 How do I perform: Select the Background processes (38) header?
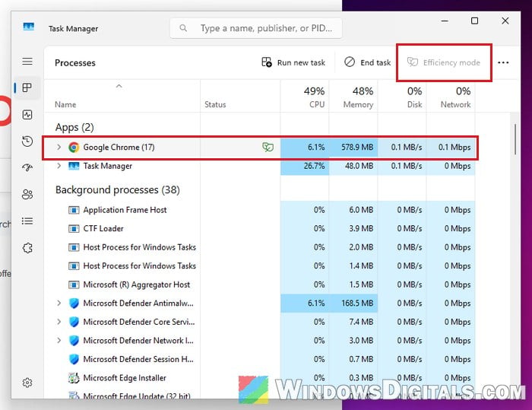[118, 190]
